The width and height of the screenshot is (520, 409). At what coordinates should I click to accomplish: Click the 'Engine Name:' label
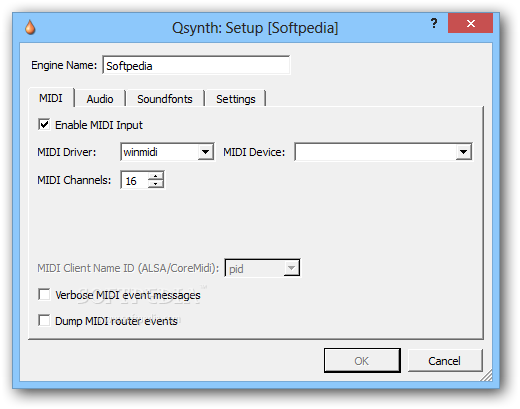click(x=64, y=65)
